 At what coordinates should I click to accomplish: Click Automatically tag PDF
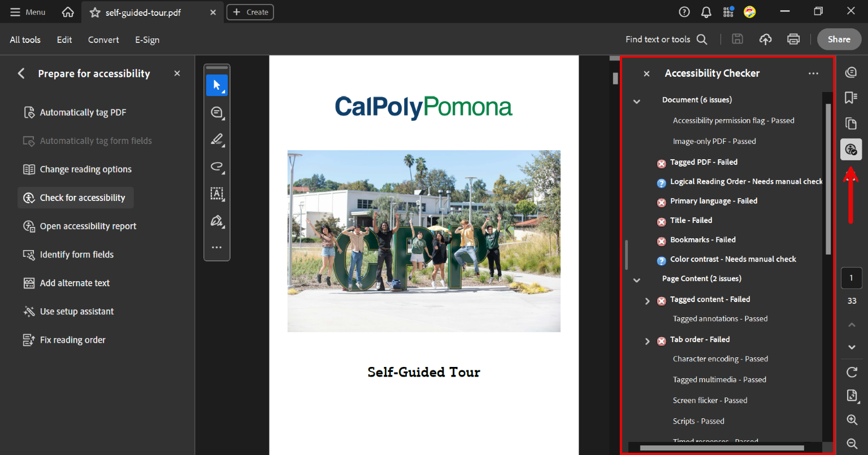pos(83,112)
